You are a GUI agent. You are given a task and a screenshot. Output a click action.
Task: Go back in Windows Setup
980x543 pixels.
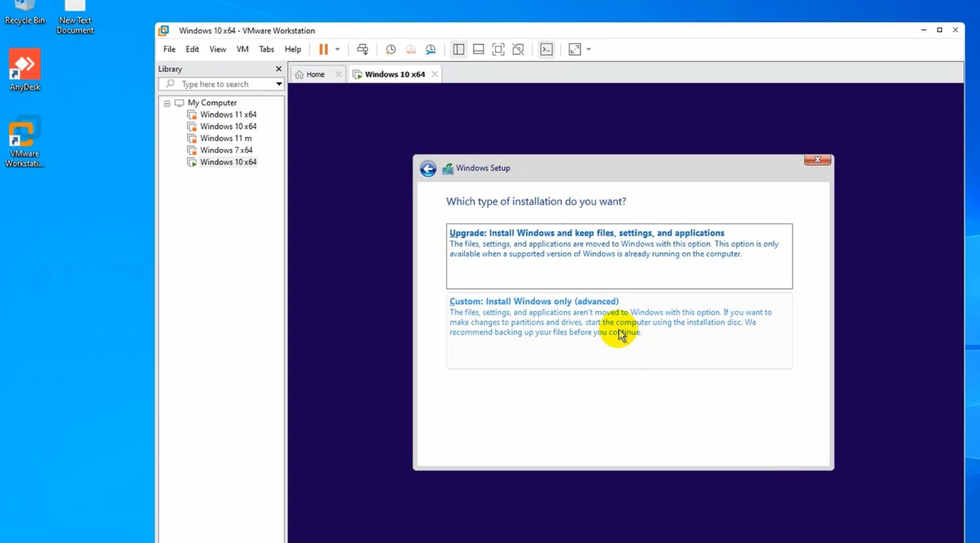tap(428, 169)
